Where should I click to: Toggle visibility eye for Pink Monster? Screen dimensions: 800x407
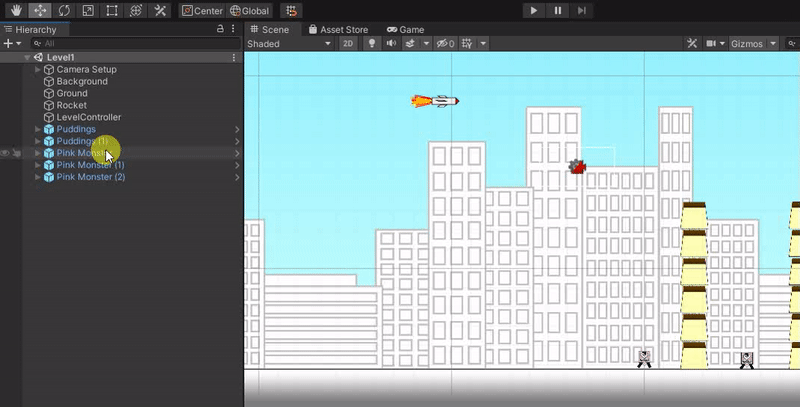pyautogui.click(x=6, y=153)
